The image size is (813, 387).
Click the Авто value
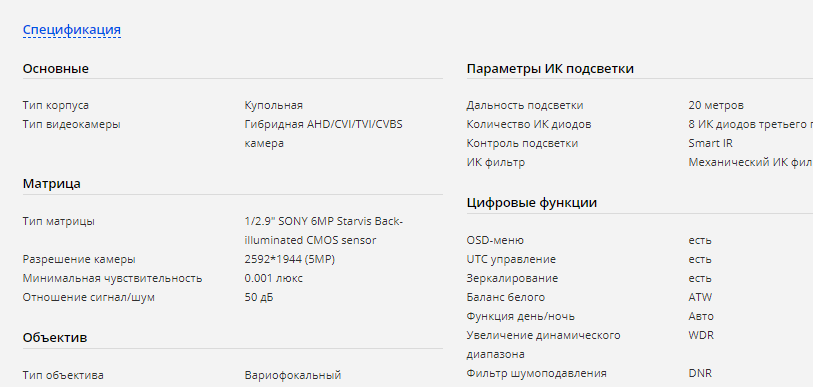click(701, 316)
